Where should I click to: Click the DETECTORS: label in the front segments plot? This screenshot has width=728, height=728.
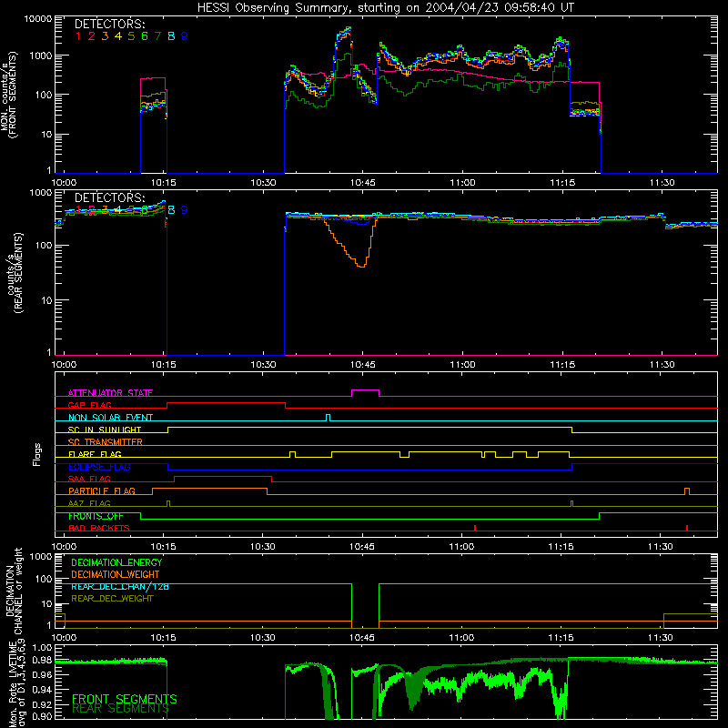pyautogui.click(x=109, y=24)
